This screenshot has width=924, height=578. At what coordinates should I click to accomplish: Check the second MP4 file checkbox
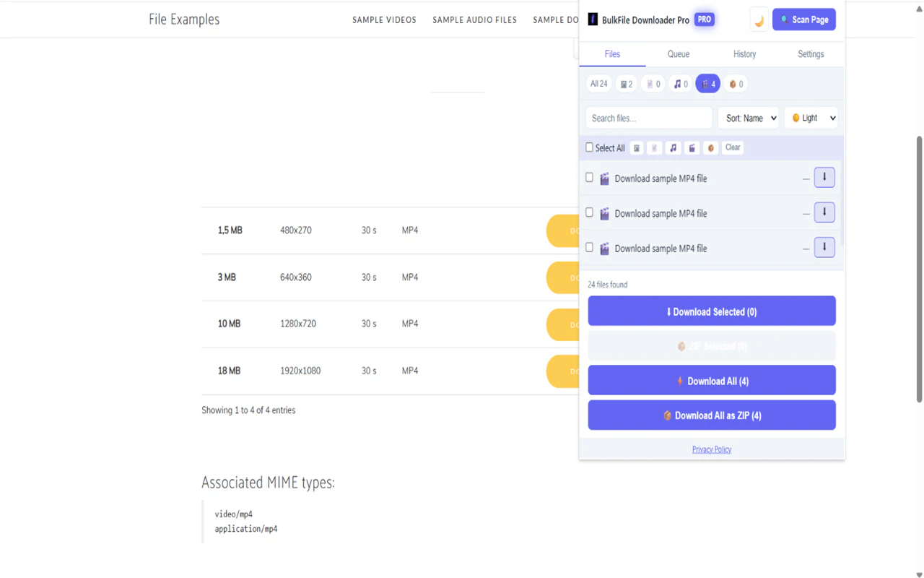point(589,212)
